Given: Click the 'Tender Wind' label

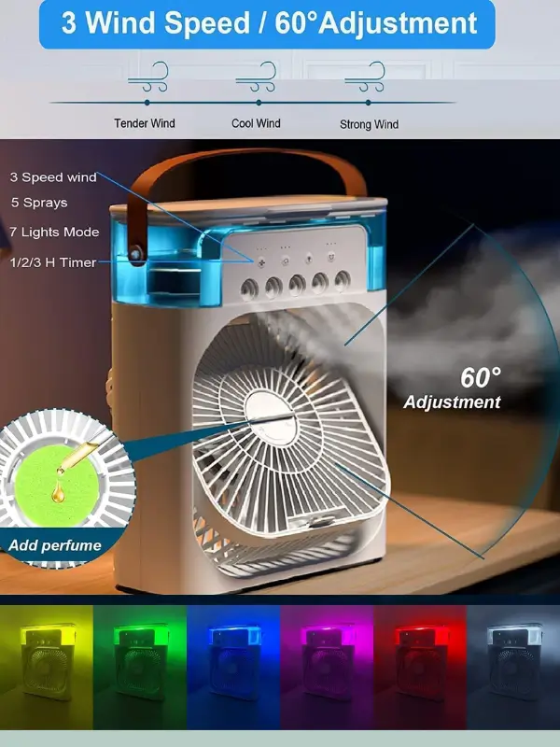Looking at the screenshot, I should [145, 123].
